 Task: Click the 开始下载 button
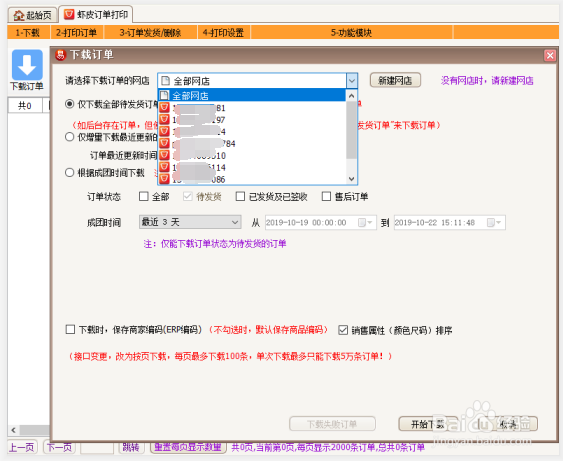pyautogui.click(x=428, y=424)
